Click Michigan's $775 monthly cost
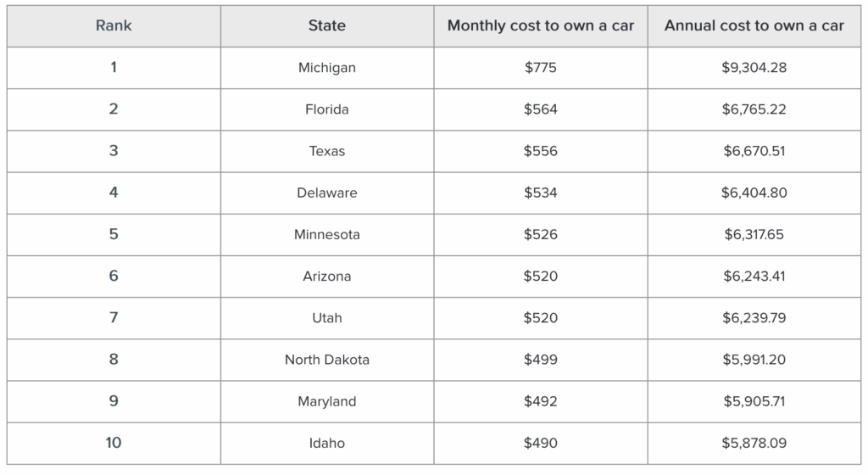Screen dimensions: 868x475 541,68
